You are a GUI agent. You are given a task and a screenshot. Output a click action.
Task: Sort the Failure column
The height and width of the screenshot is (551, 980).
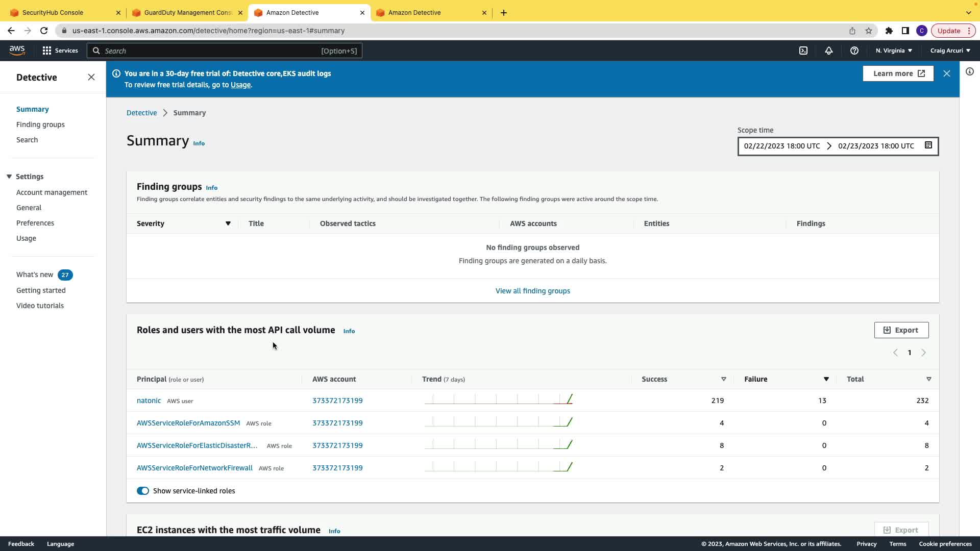click(826, 379)
